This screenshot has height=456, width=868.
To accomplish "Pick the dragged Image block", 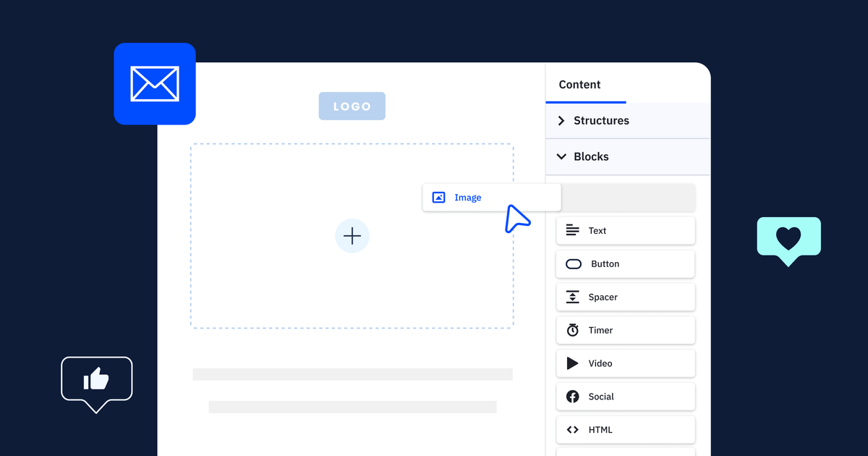I will tap(492, 198).
